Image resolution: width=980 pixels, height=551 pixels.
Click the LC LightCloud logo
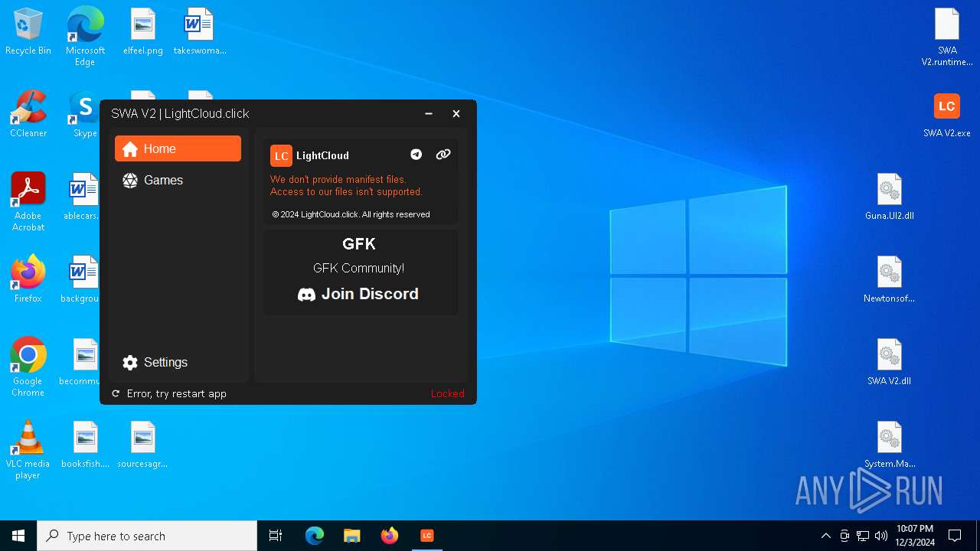coord(281,155)
